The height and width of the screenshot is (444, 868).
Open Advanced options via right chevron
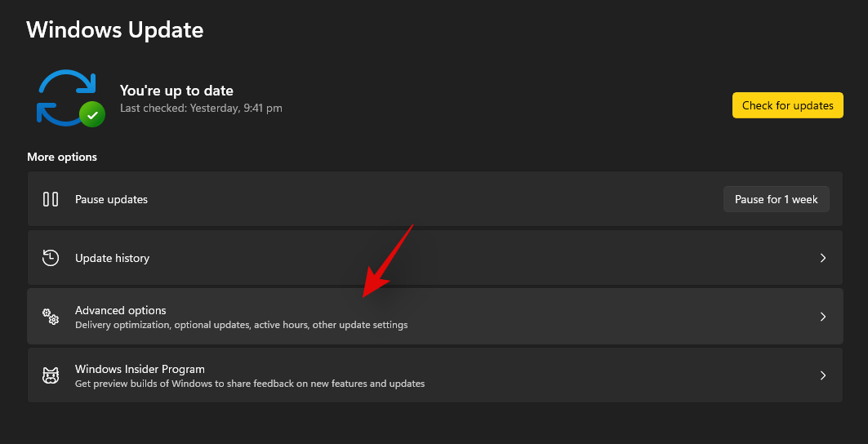[822, 317]
